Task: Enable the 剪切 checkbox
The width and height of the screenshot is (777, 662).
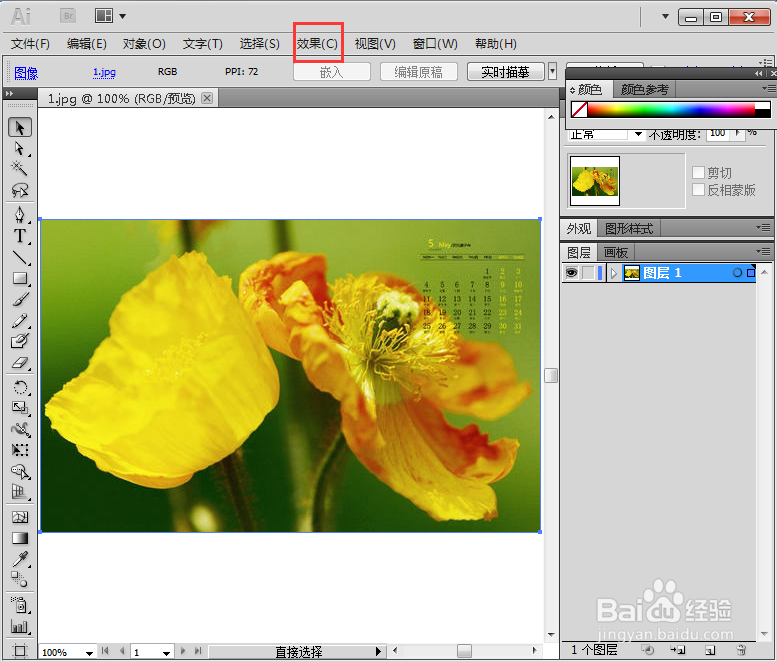Action: [698, 172]
